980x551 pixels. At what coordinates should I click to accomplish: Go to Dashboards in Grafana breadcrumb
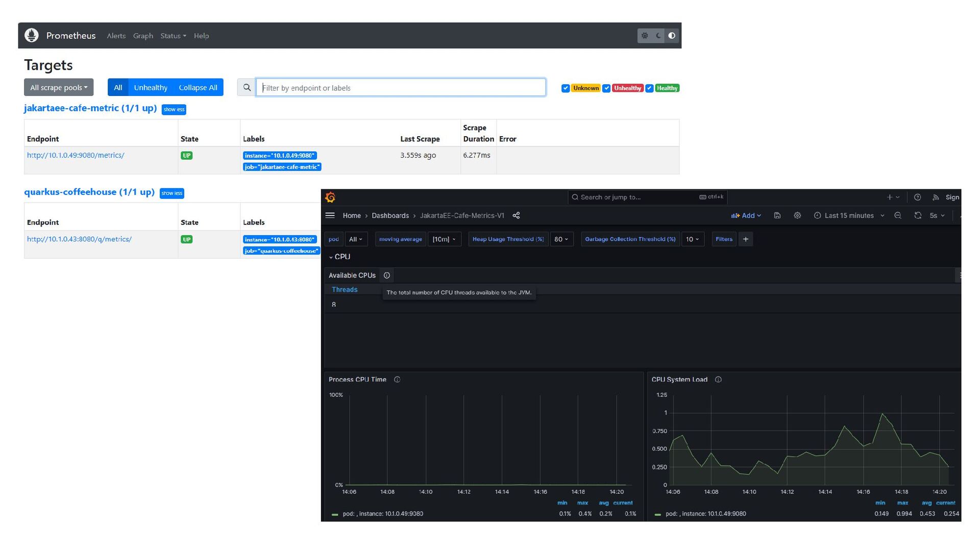pos(390,215)
